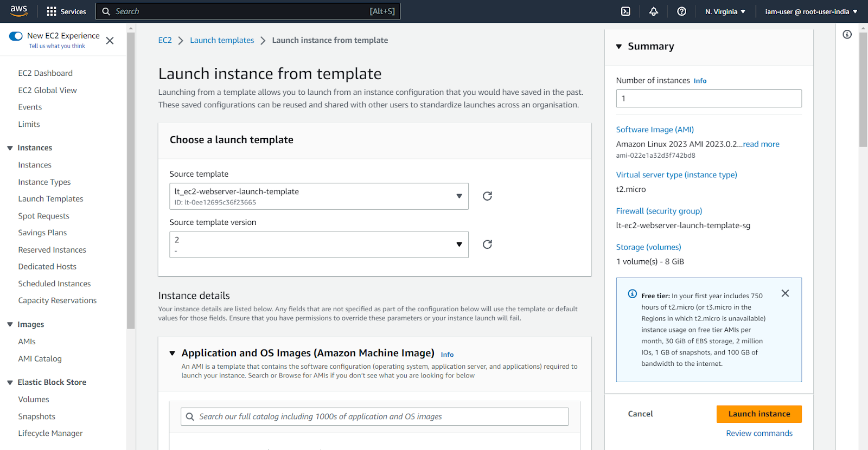The width and height of the screenshot is (868, 450).
Task: Collapse the Elastic Block Store sidebar group
Action: [10, 383]
